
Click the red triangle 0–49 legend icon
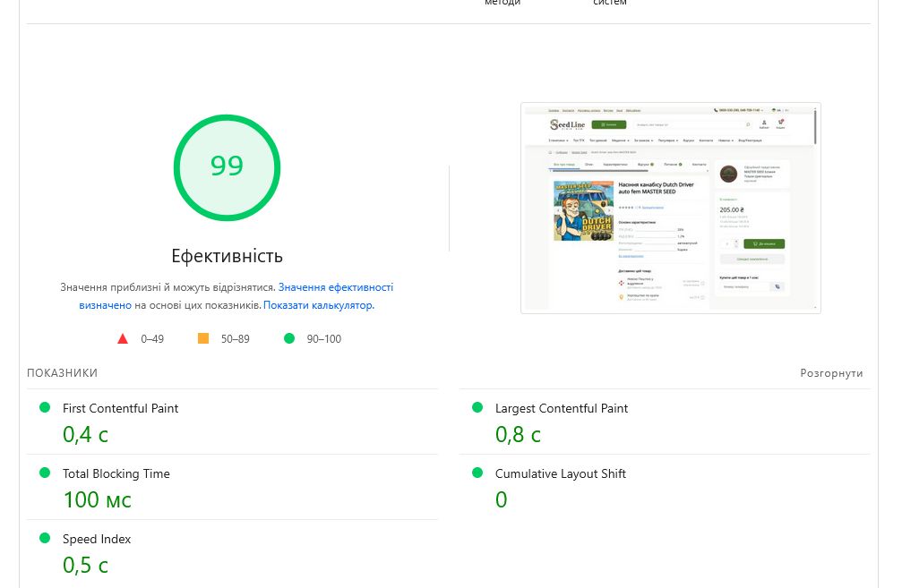pyautogui.click(x=123, y=338)
